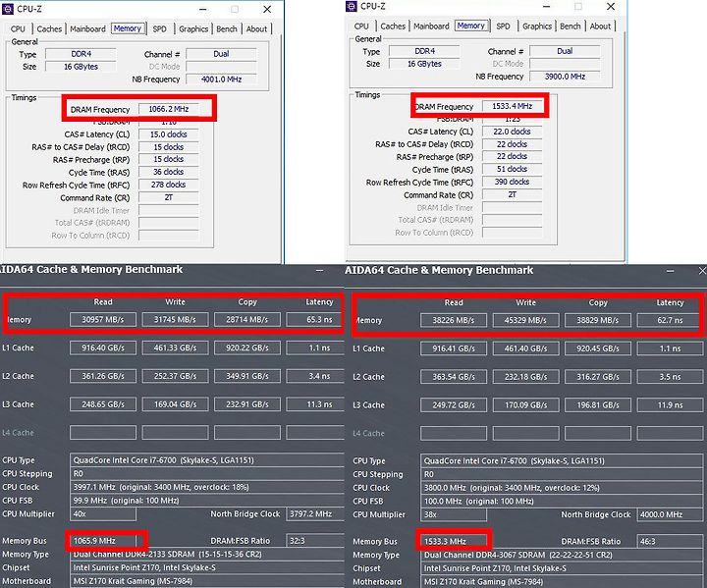Image resolution: width=707 pixels, height=588 pixels.
Task: Open the CPU tab in the right CPU-Z window
Action: point(361,27)
